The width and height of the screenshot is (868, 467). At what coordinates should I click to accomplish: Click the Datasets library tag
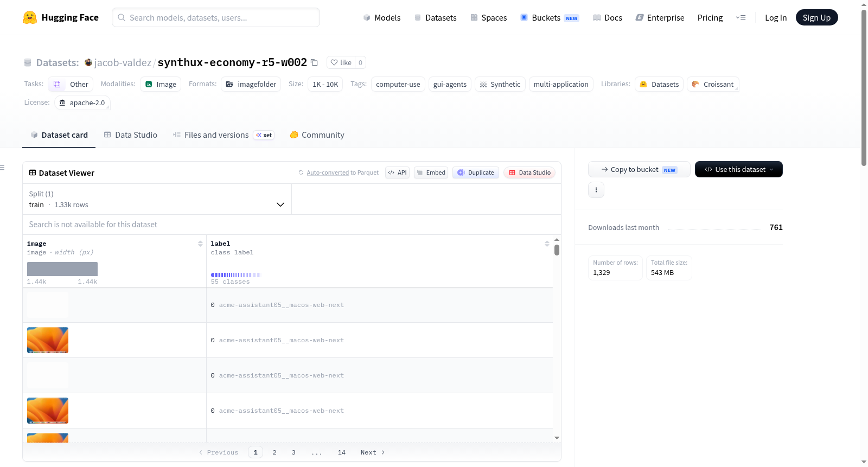coord(659,84)
